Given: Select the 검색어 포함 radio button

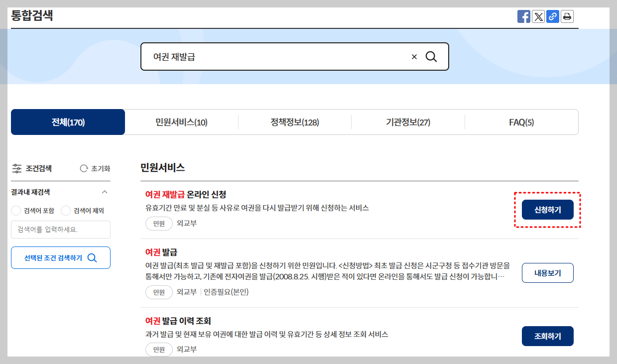Looking at the screenshot, I should pyautogui.click(x=15, y=210).
